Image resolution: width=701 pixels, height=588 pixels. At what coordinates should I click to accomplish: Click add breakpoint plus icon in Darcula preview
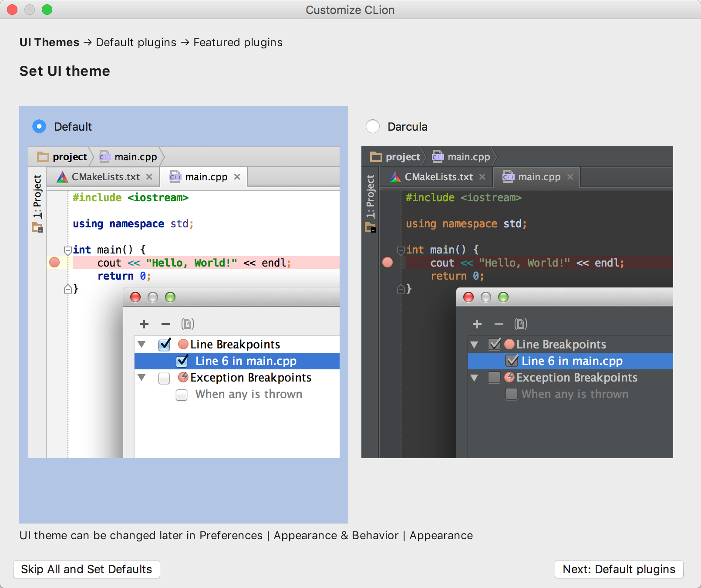[477, 324]
